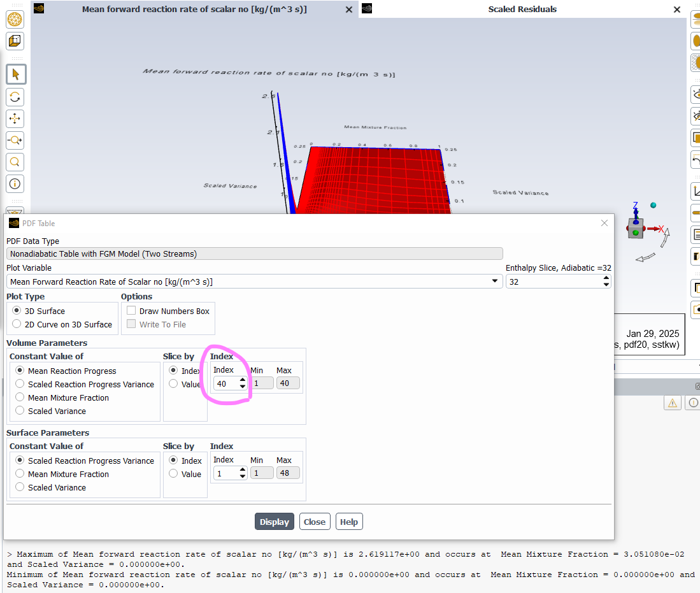Enable the Draw Numbers Box checkbox
The width and height of the screenshot is (700, 593).
(131, 311)
